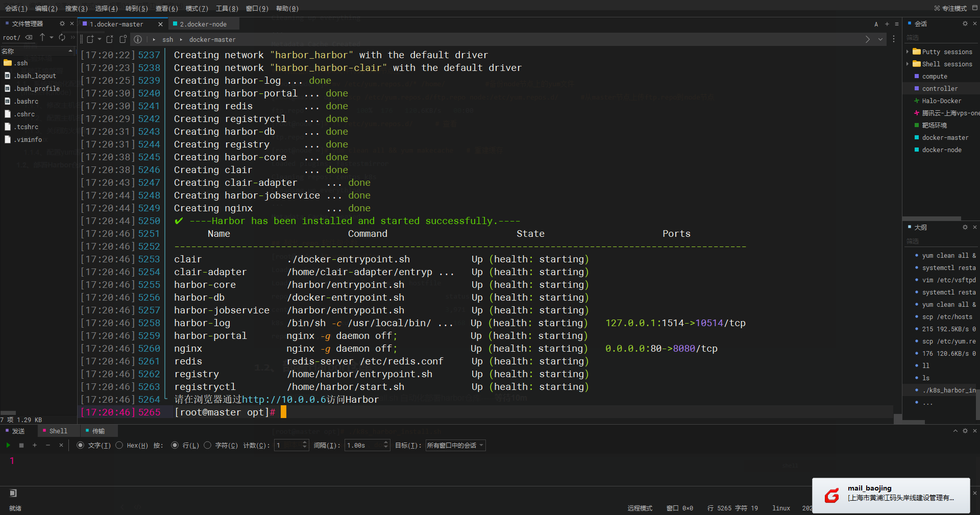Open the docker-node session in the sessions list
980x515 pixels.
click(x=942, y=150)
